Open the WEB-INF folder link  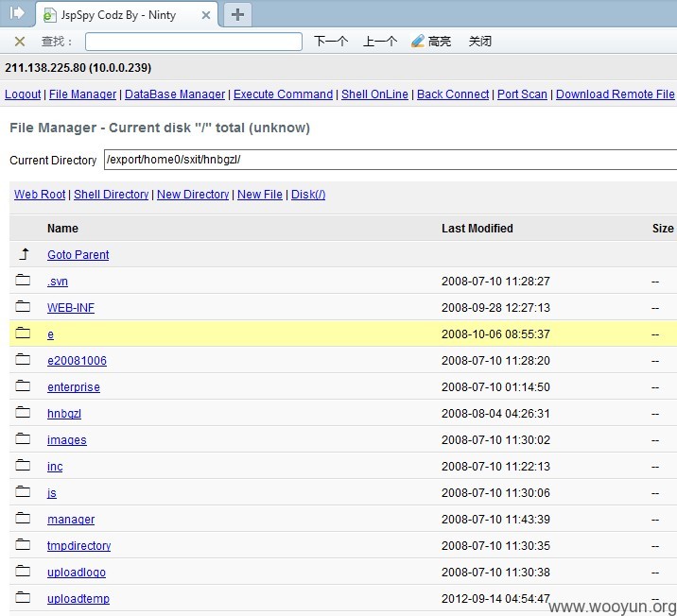[71, 308]
